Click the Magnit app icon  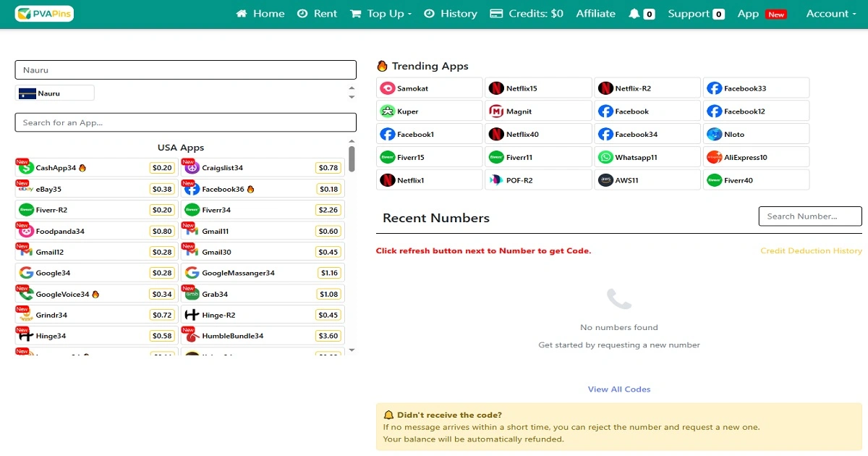point(496,111)
